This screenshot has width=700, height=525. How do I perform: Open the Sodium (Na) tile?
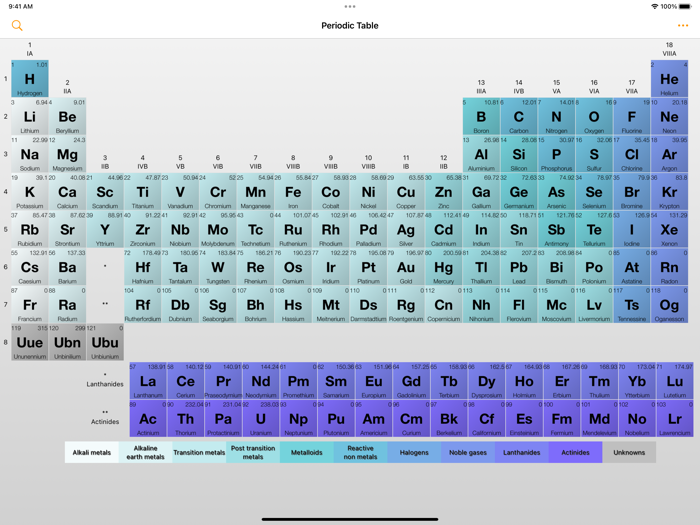(x=30, y=154)
